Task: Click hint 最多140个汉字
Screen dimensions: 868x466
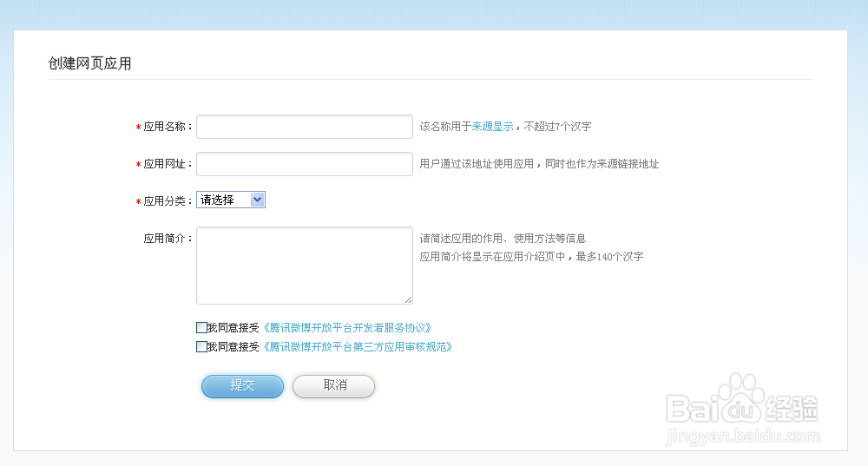Action: (x=609, y=257)
